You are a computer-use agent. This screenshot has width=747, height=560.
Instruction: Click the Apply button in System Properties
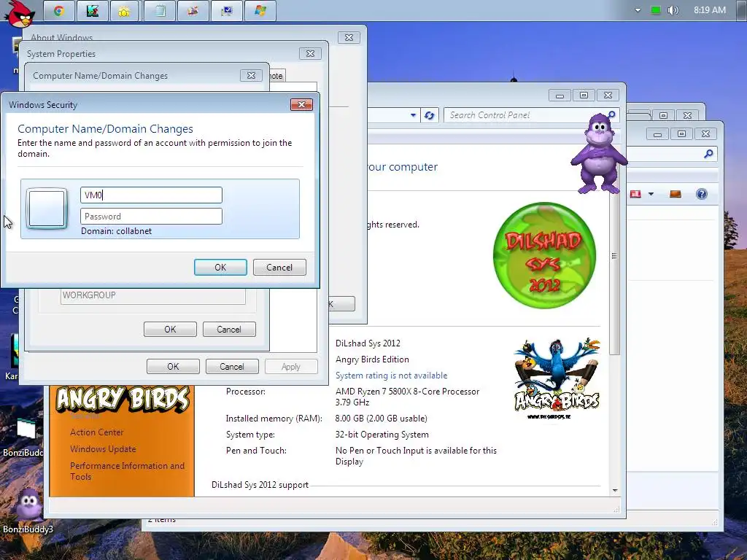tap(291, 366)
